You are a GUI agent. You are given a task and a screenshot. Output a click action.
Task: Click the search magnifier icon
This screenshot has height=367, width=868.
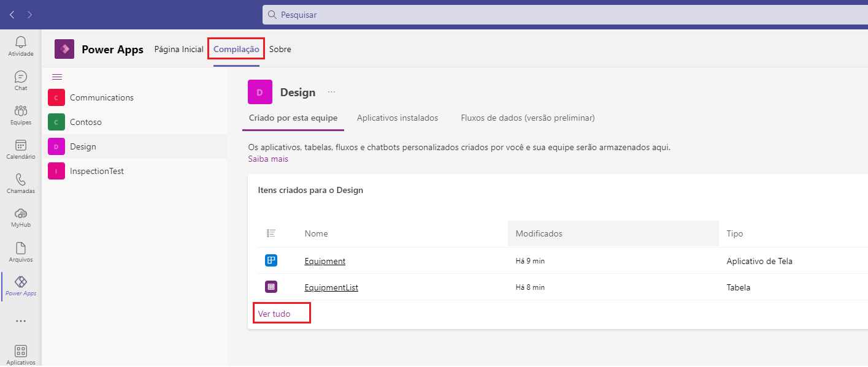[x=272, y=14]
